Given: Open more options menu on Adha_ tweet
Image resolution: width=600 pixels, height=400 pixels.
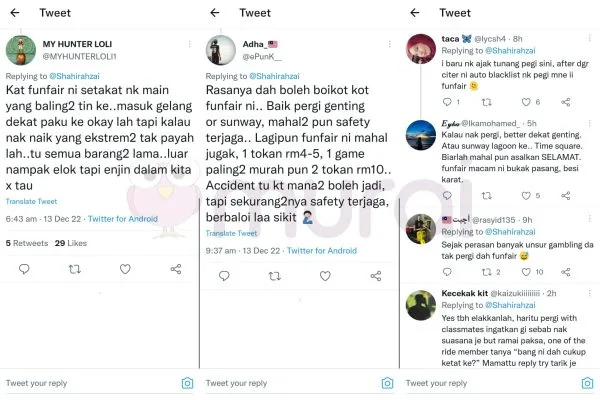Looking at the screenshot, I should pos(390,44).
